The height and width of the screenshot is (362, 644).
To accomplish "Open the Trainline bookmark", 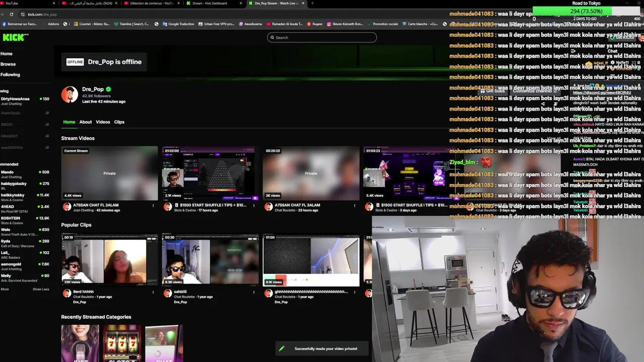I will point(131,24).
